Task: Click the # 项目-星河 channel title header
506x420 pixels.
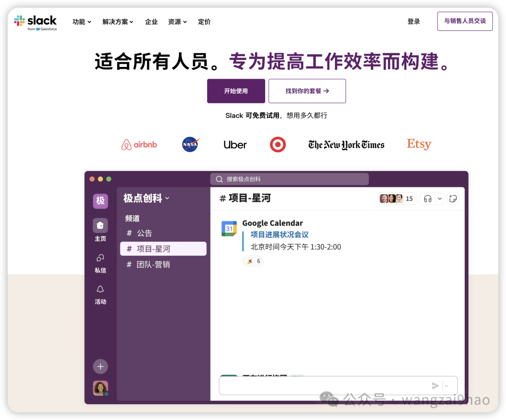Action: point(245,198)
